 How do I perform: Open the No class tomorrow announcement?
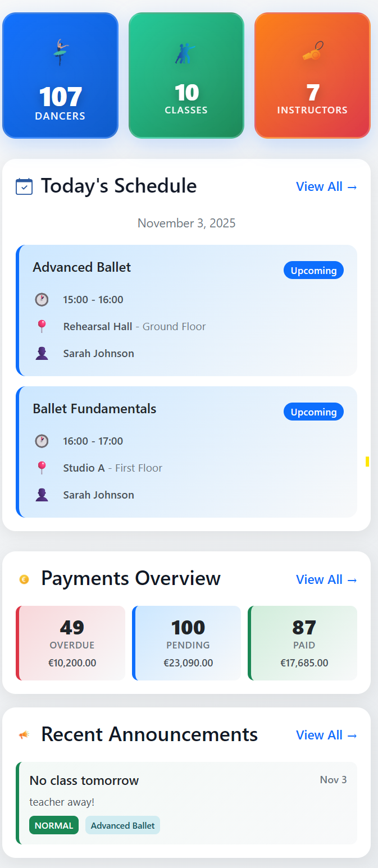click(84, 781)
